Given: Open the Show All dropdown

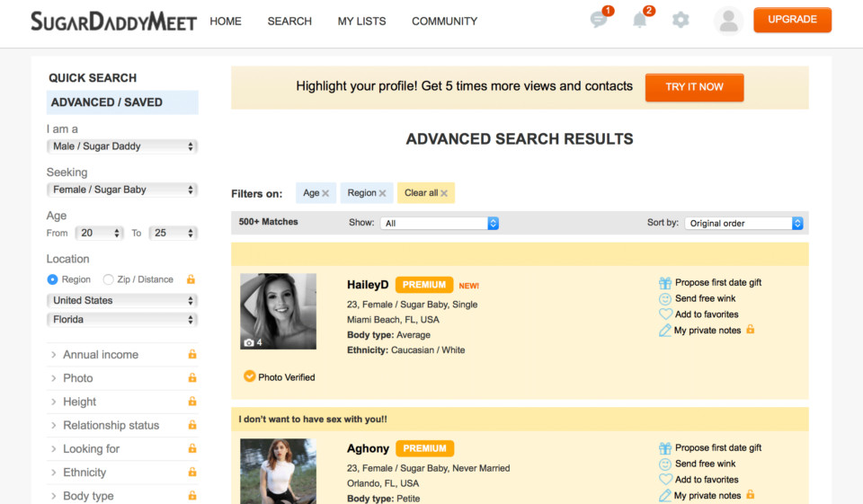Looking at the screenshot, I should click(439, 223).
